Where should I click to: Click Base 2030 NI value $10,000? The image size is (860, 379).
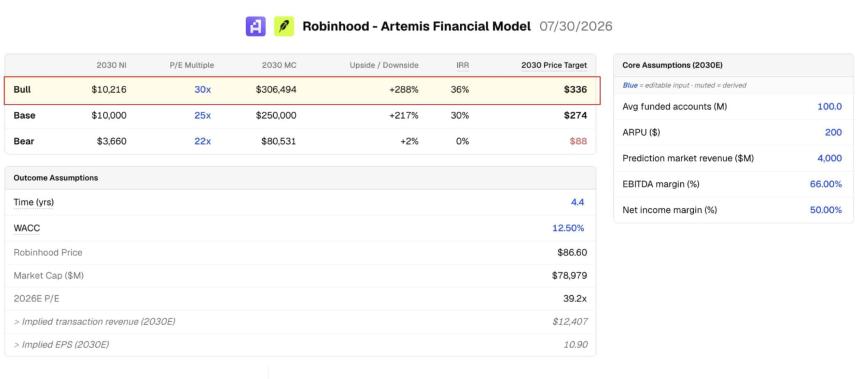tap(109, 115)
